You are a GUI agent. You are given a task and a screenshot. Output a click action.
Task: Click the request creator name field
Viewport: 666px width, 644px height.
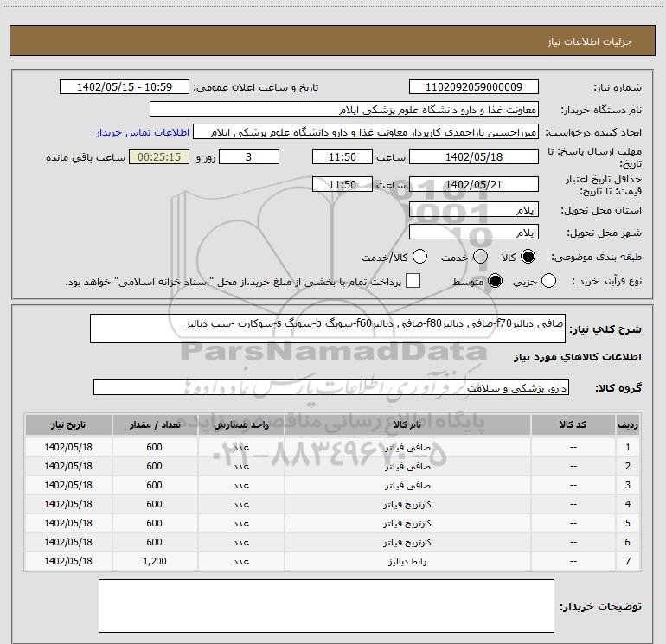(x=366, y=132)
